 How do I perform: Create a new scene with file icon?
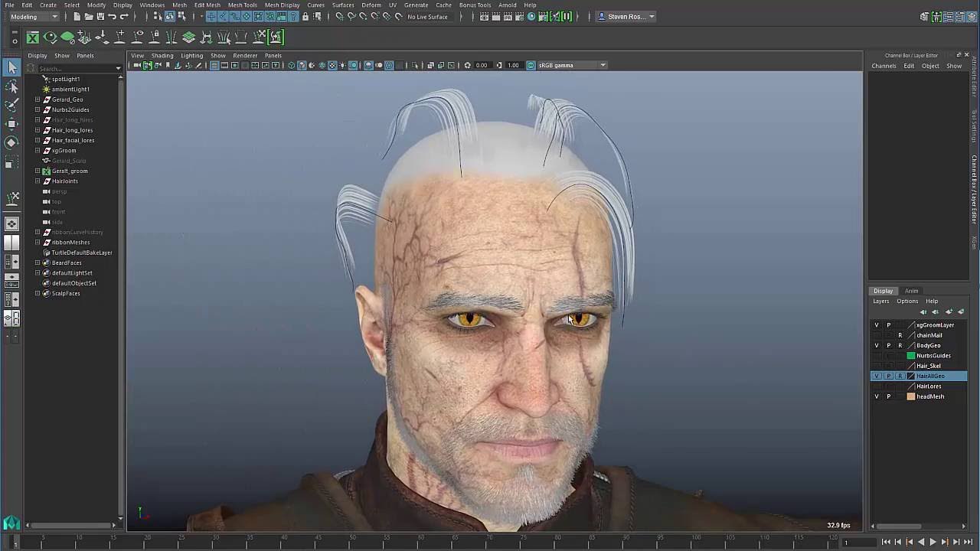pyautogui.click(x=77, y=16)
